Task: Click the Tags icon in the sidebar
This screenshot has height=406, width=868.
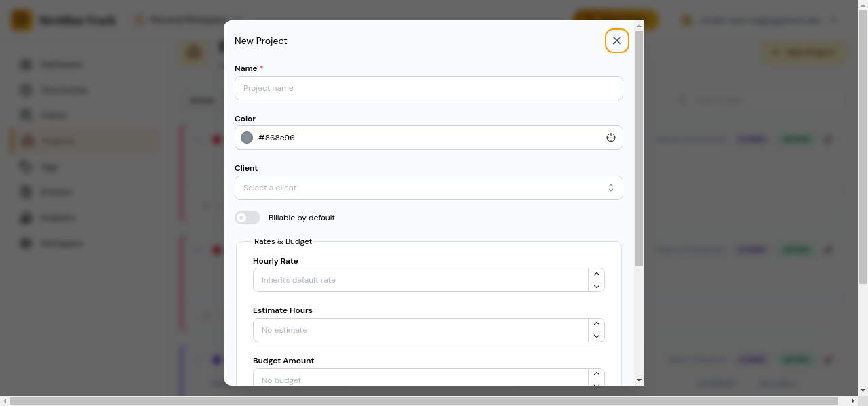Action: coord(25,167)
